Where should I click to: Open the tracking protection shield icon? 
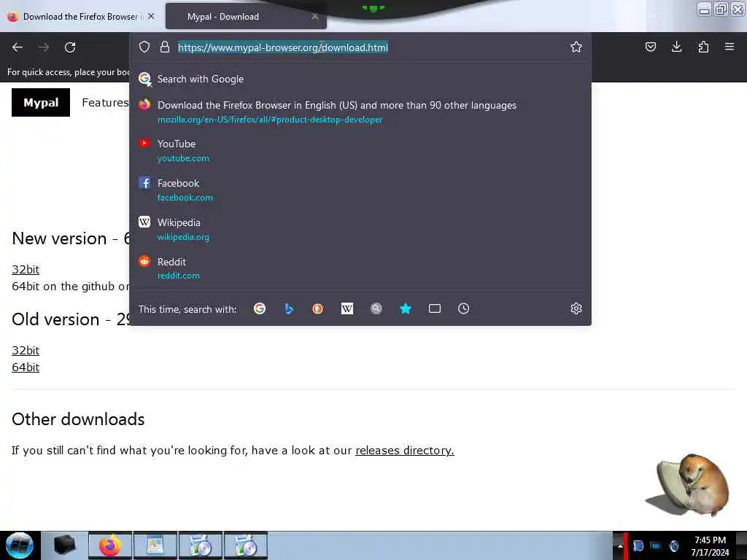[x=144, y=47]
